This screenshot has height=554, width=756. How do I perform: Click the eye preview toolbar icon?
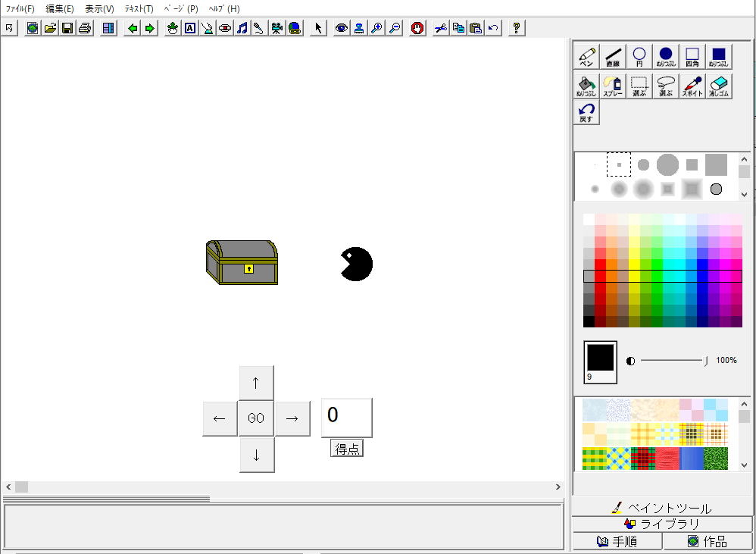point(342,28)
